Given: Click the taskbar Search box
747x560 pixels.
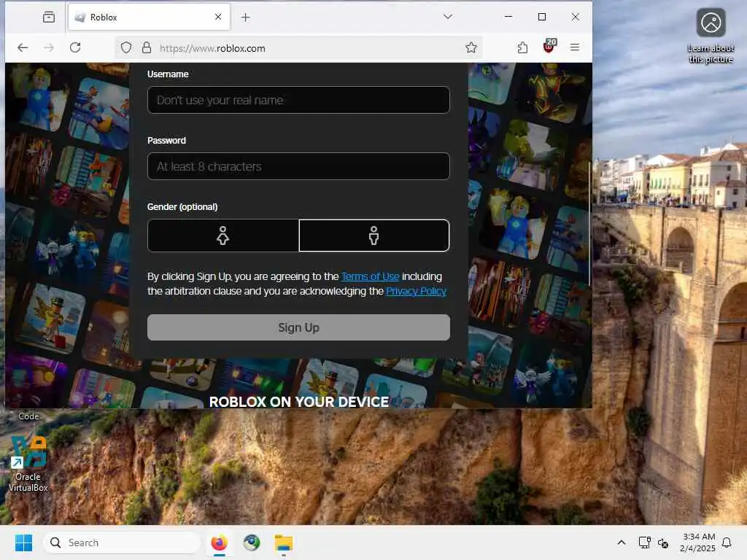Looking at the screenshot, I should (x=122, y=542).
